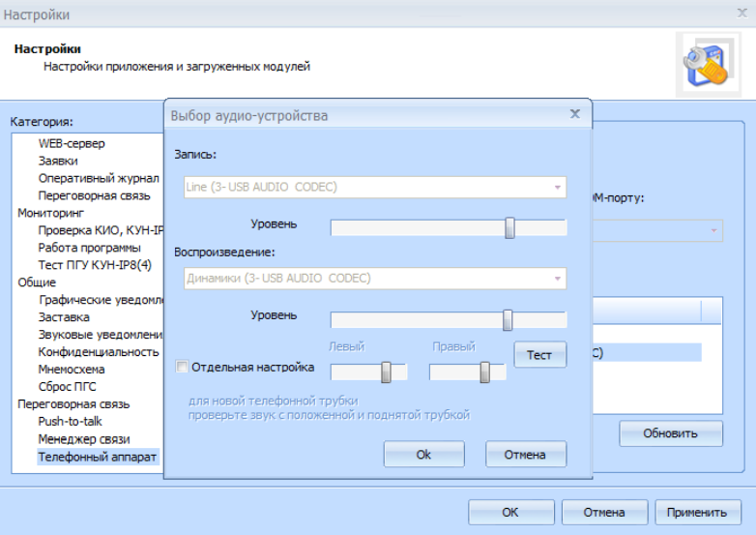The width and height of the screenshot is (756, 535).
Task: Confirm audio dialog with Ok button
Action: 423,455
